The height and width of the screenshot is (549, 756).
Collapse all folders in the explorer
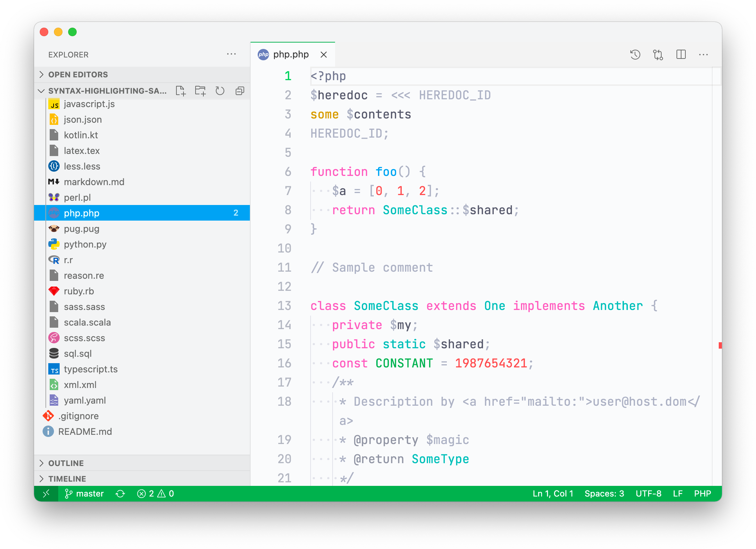(240, 91)
